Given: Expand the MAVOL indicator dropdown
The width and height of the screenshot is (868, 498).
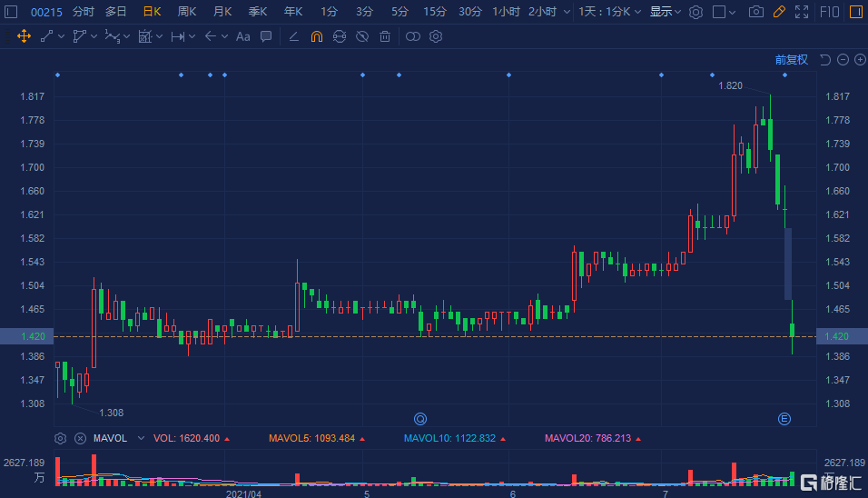Looking at the screenshot, I should click(140, 438).
